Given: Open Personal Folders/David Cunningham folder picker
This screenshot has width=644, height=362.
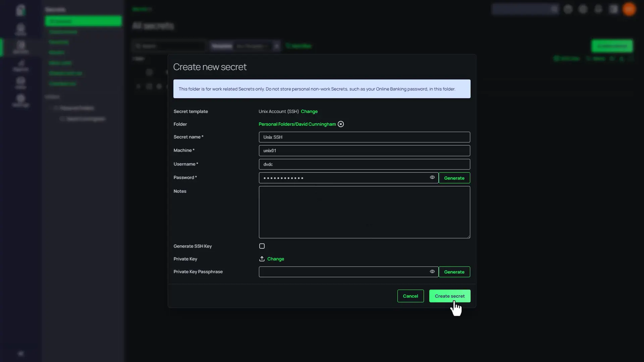Looking at the screenshot, I should tap(297, 124).
